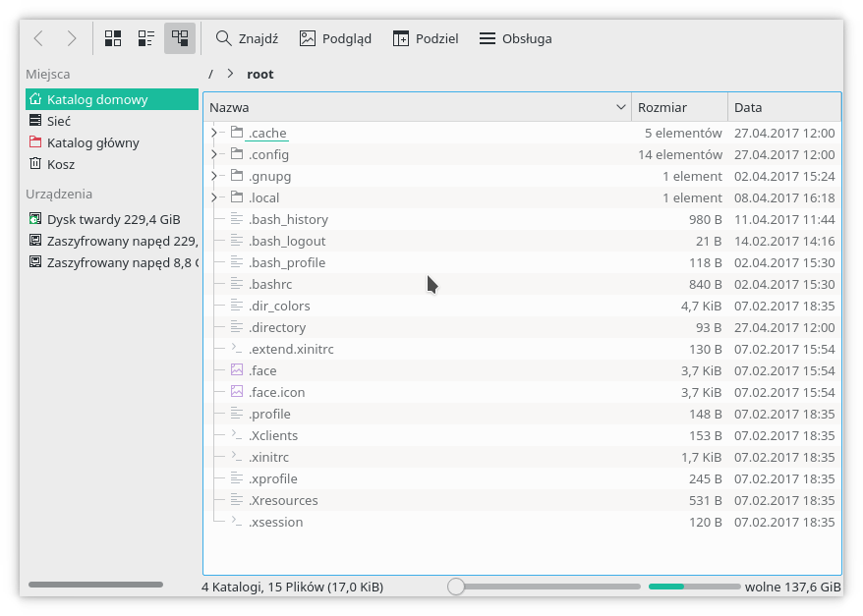
Task: Switch to compact view mode
Action: 145,38
